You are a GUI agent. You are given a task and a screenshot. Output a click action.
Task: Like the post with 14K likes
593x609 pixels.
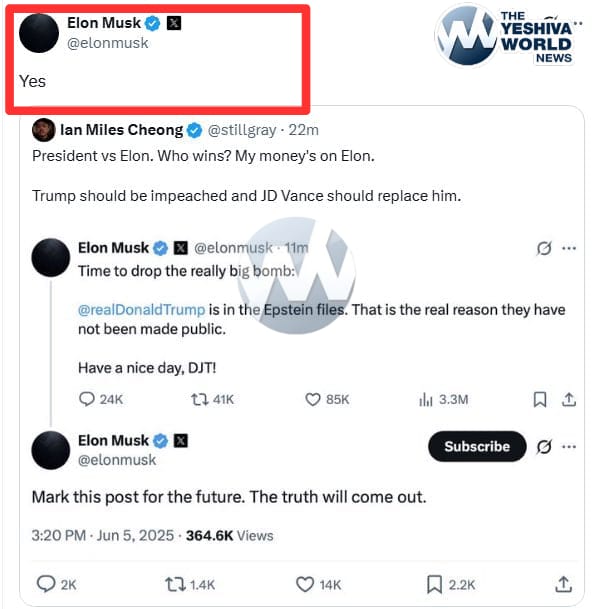tap(305, 584)
